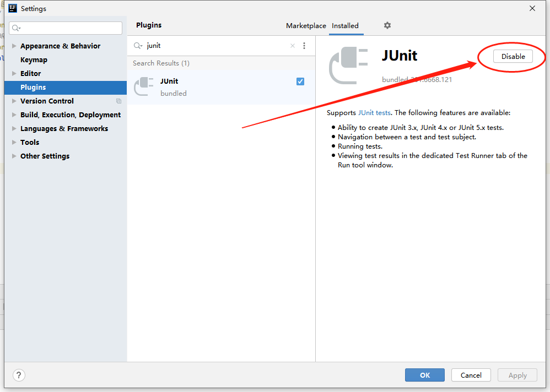Expand Appearance & Behavior section
Screen dimensions: 550x392
(x=14, y=46)
